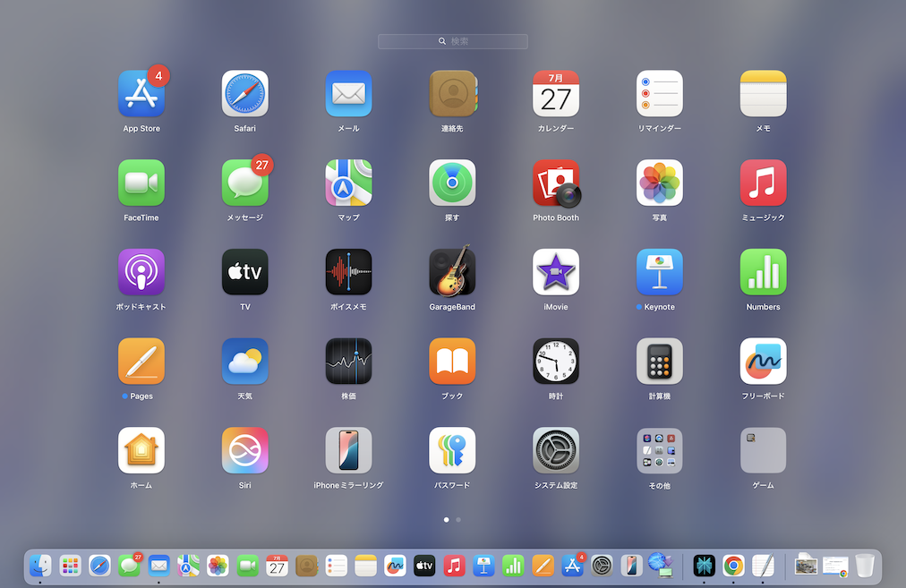Open ミュージック in the Launchpad grid
906x588 pixels.
point(764,183)
